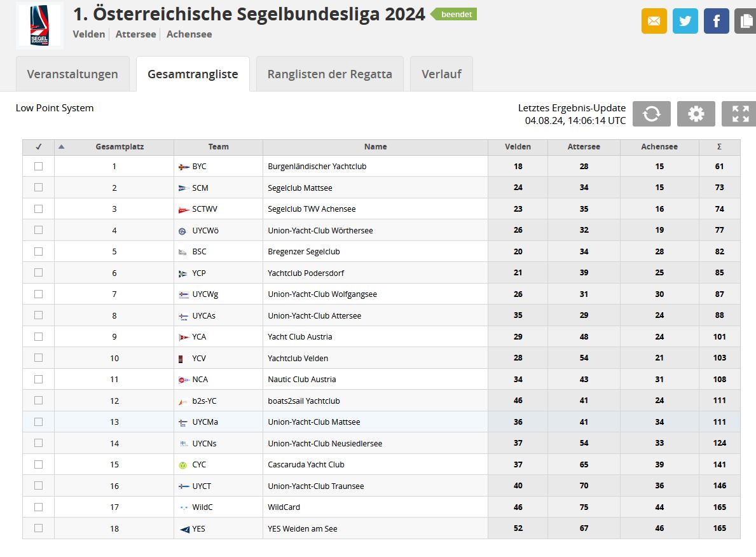Tick the checkbox for Segelclub Mattsee
The height and width of the screenshot is (557, 756).
click(x=39, y=188)
